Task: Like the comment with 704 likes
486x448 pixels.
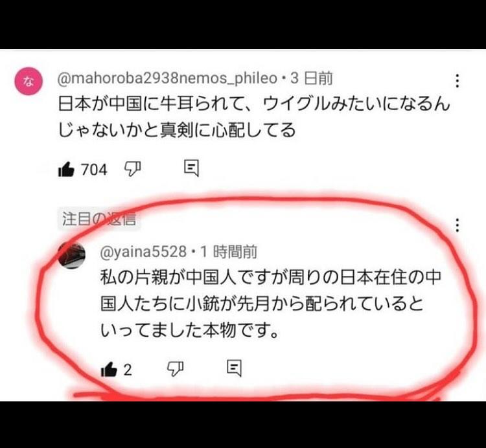Action: [66, 170]
